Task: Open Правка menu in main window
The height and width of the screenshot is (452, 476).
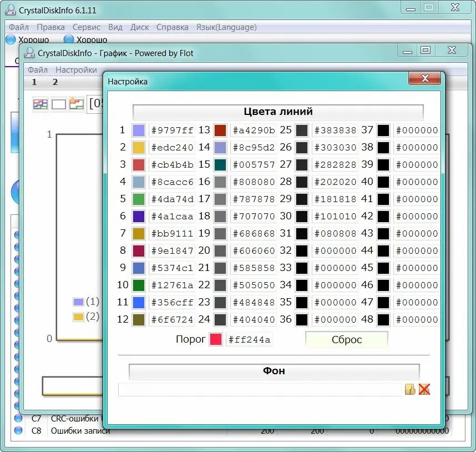Action: click(x=50, y=27)
